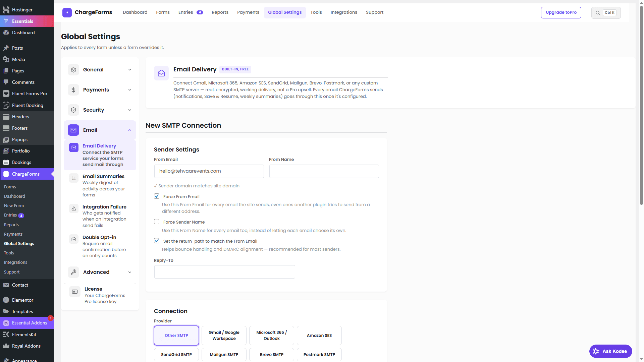Expand the General settings section
644x362 pixels.
coord(100,70)
